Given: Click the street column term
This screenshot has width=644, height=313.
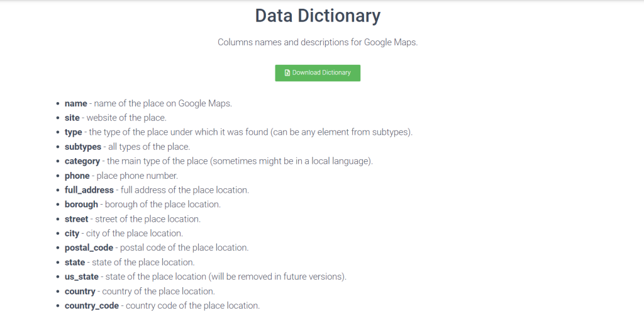Looking at the screenshot, I should pos(76,219).
